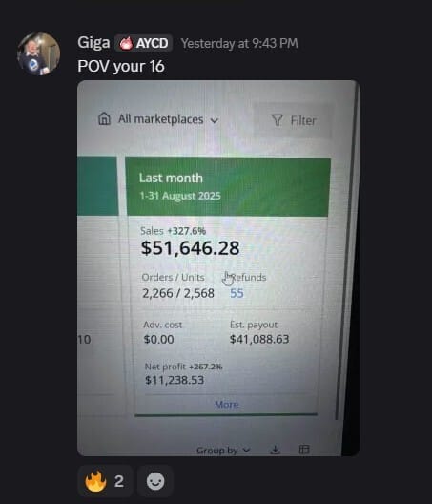Screen dimensions: 432x504
Task: Click the More link in the card
Action: coord(226,405)
